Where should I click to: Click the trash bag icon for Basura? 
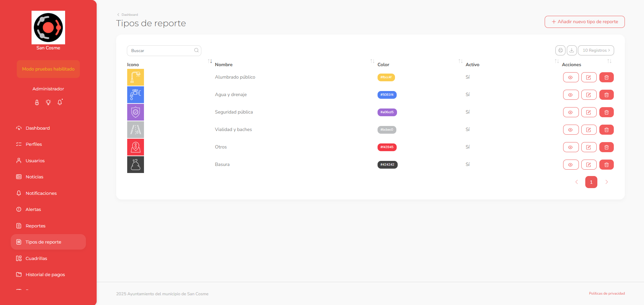136,165
